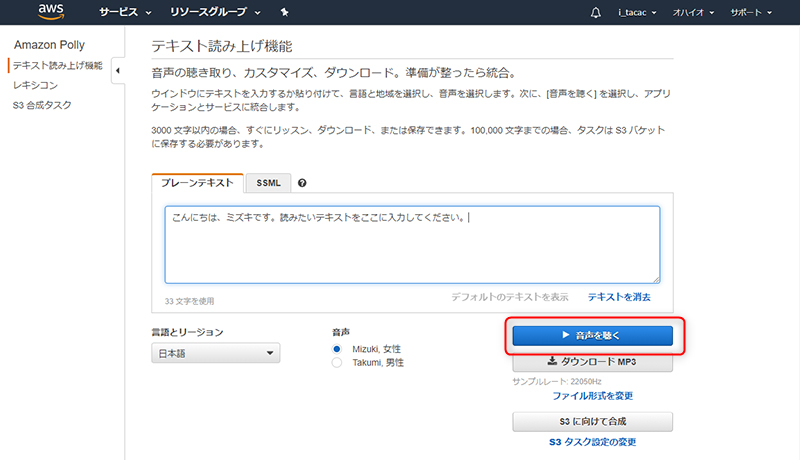Click the テキスト読み上げ機能 page heading
Screen dimensions: 800x460
[222, 46]
